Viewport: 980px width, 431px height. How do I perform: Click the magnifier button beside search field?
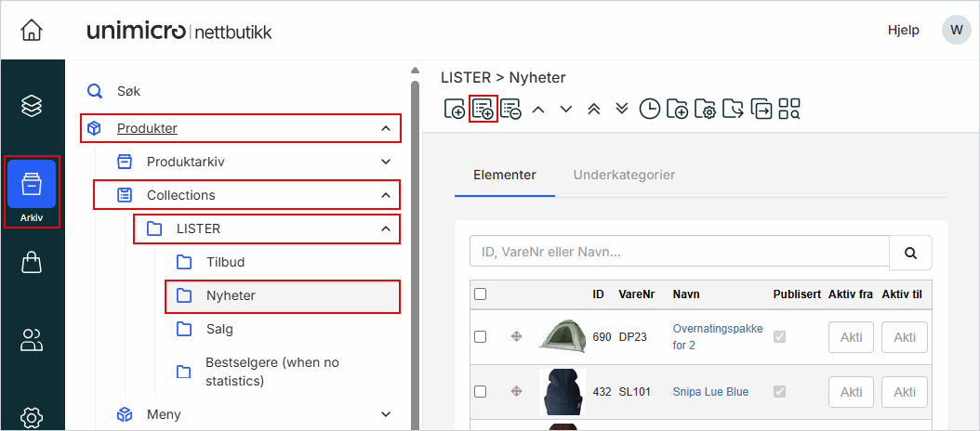(910, 253)
